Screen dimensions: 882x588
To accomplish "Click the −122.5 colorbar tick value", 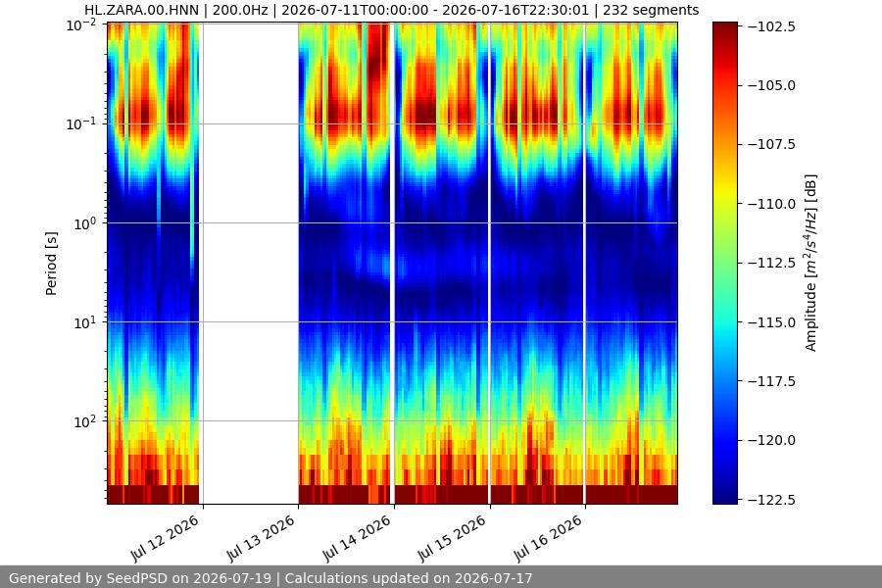I will coord(771,500).
